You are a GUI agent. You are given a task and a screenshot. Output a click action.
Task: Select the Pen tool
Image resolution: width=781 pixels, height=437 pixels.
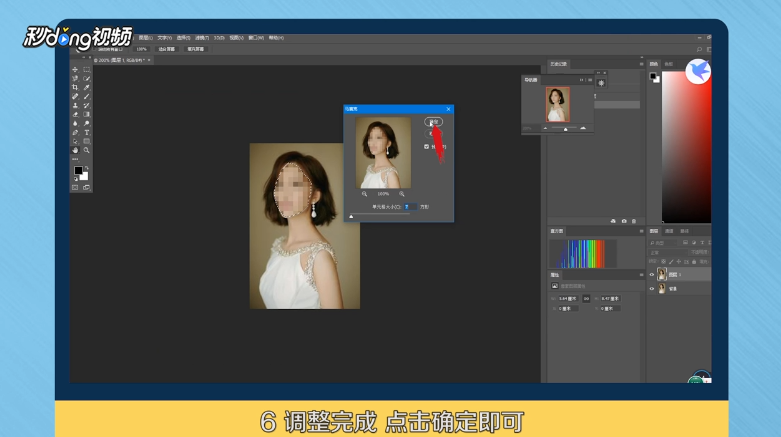tap(75, 132)
